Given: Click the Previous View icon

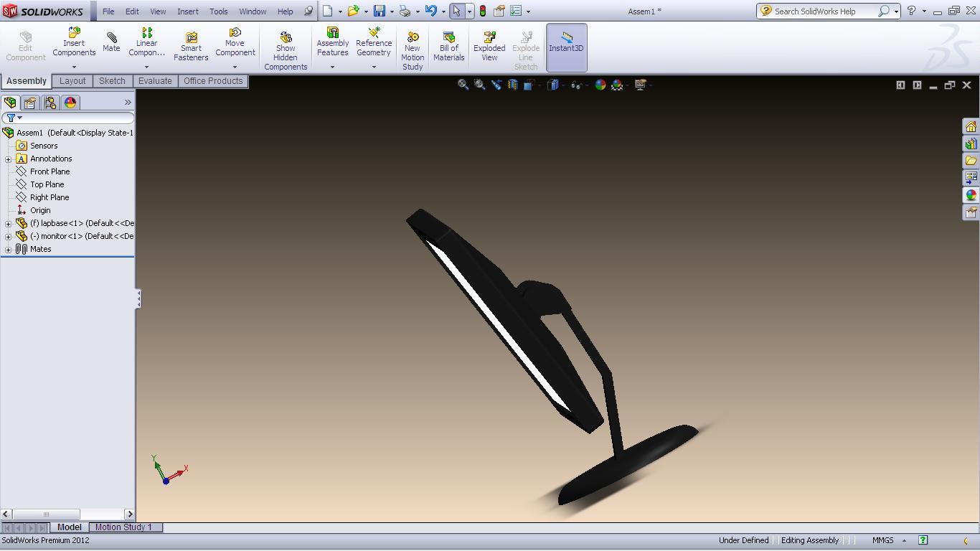Looking at the screenshot, I should point(496,85).
